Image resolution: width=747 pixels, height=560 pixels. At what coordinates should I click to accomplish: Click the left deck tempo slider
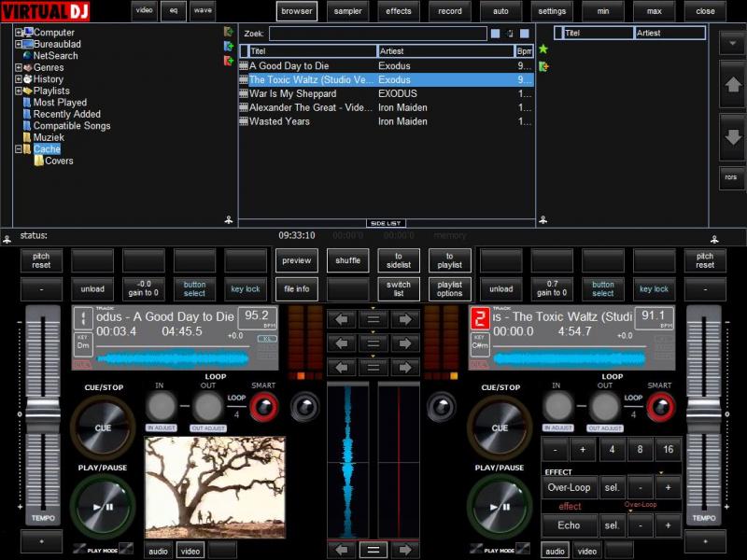click(43, 415)
